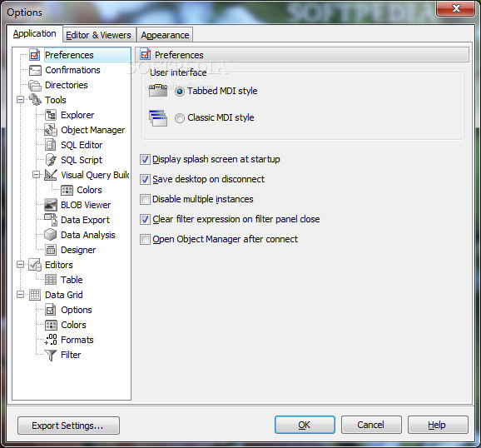Image resolution: width=481 pixels, height=448 pixels.
Task: Click the Data Grid icon
Action: (35, 295)
